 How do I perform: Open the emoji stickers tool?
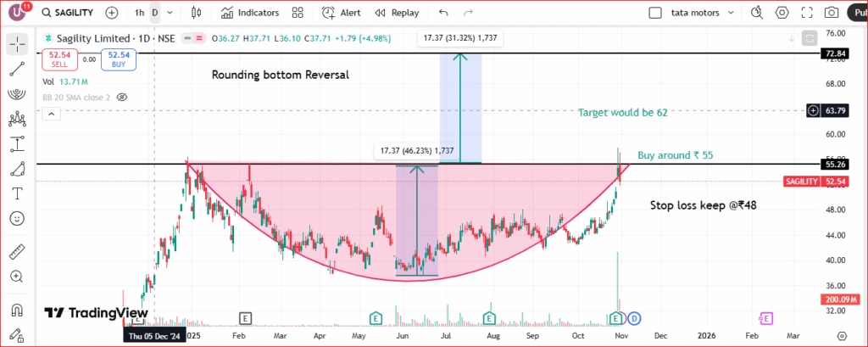point(16,218)
